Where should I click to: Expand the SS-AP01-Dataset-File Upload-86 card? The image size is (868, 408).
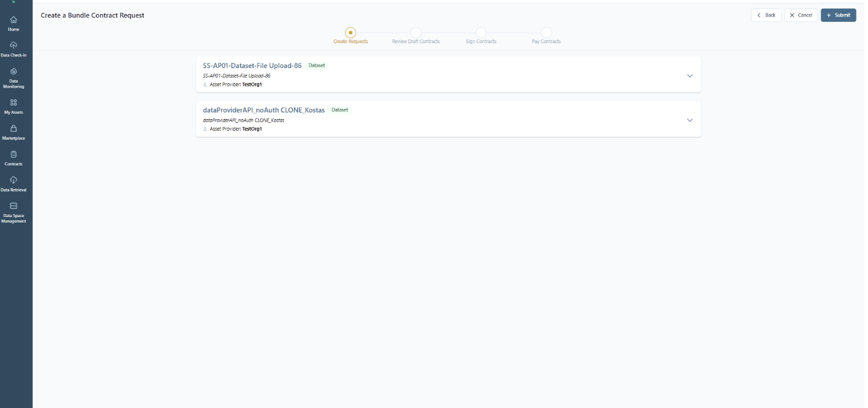(689, 76)
